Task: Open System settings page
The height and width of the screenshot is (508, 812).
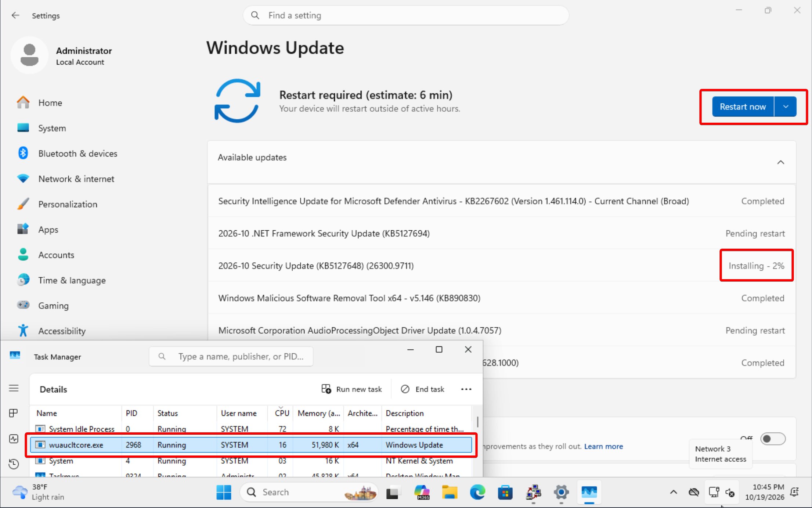Action: pyautogui.click(x=52, y=128)
